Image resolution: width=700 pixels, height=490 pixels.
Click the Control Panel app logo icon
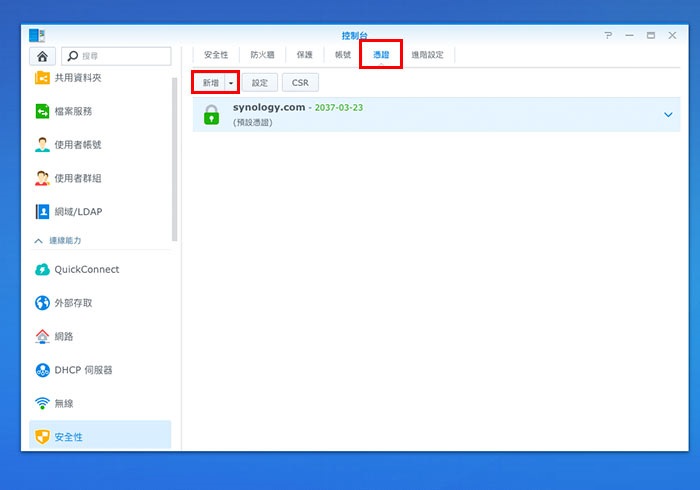click(x=37, y=35)
